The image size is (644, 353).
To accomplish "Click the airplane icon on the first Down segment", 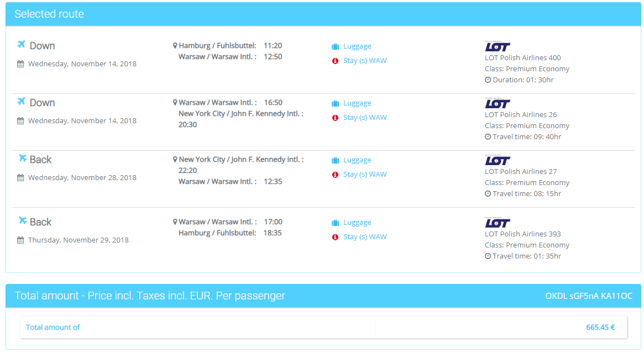I will 20,45.
